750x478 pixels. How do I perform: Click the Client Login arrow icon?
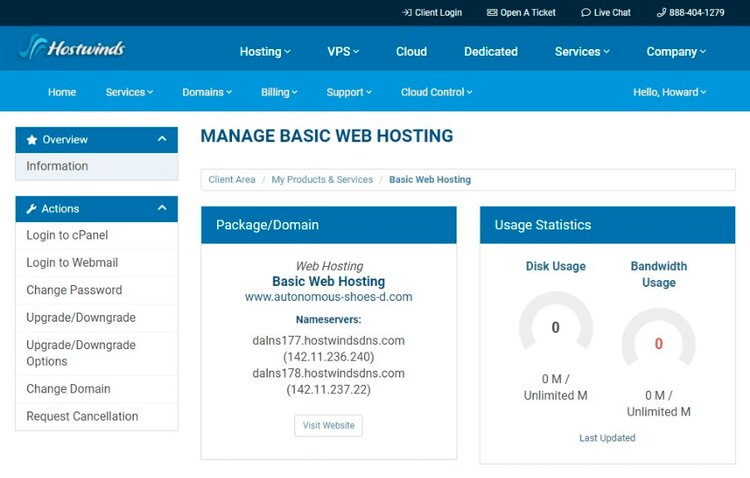click(407, 12)
